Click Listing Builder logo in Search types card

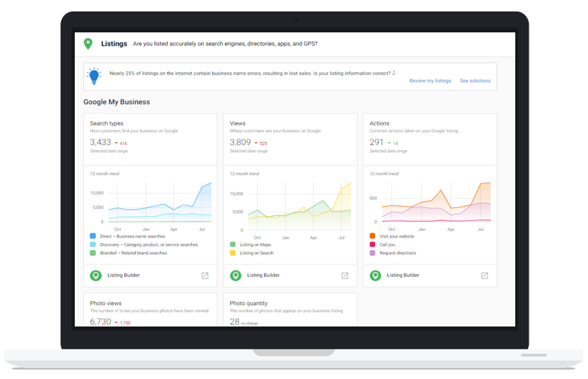[x=96, y=275]
